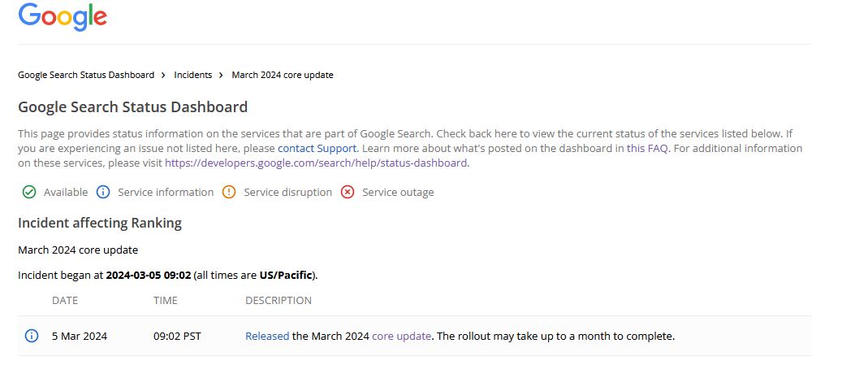Click the chevron after Google Search Status Dashboard
The image size is (868, 365).
[163, 75]
